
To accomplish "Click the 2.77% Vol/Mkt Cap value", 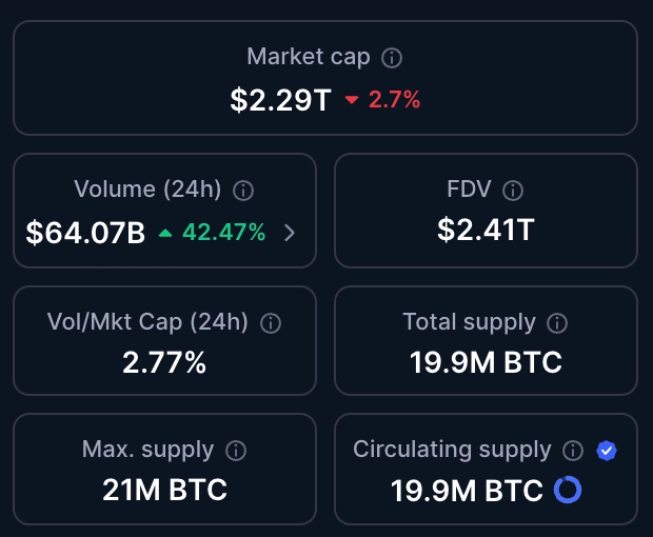I will pyautogui.click(x=164, y=362).
